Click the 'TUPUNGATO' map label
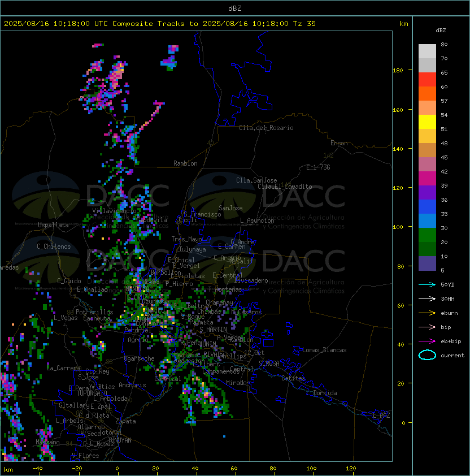This screenshot has height=476, width=470. (92, 393)
